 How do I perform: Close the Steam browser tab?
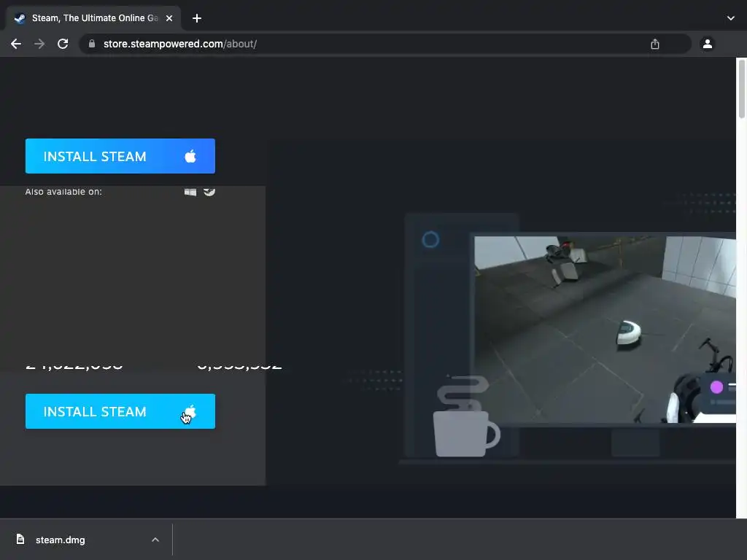pyautogui.click(x=169, y=18)
